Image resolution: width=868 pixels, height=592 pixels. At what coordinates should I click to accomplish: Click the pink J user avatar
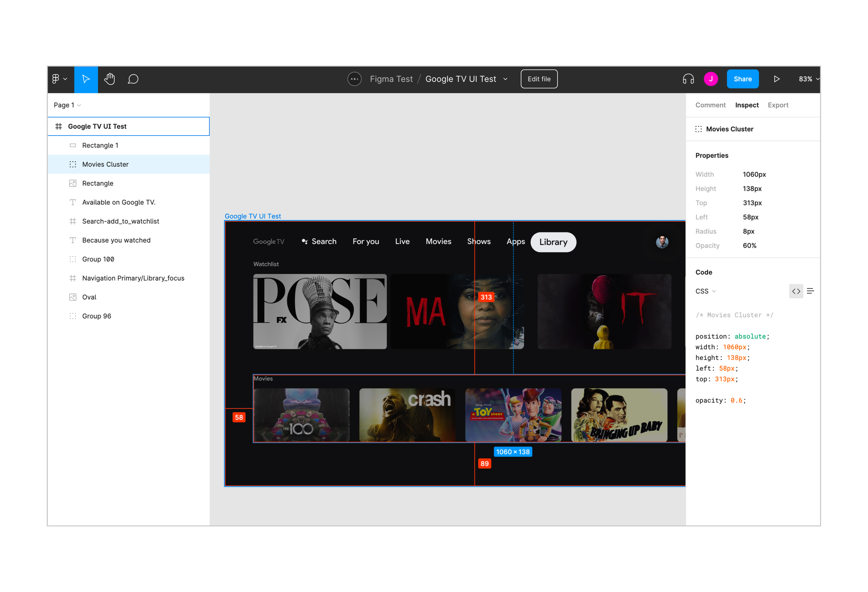[x=710, y=79]
